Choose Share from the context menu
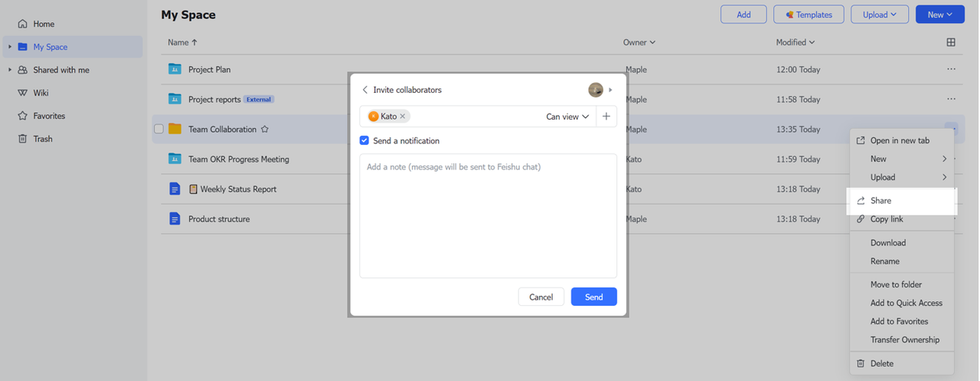The width and height of the screenshot is (980, 381). 880,201
